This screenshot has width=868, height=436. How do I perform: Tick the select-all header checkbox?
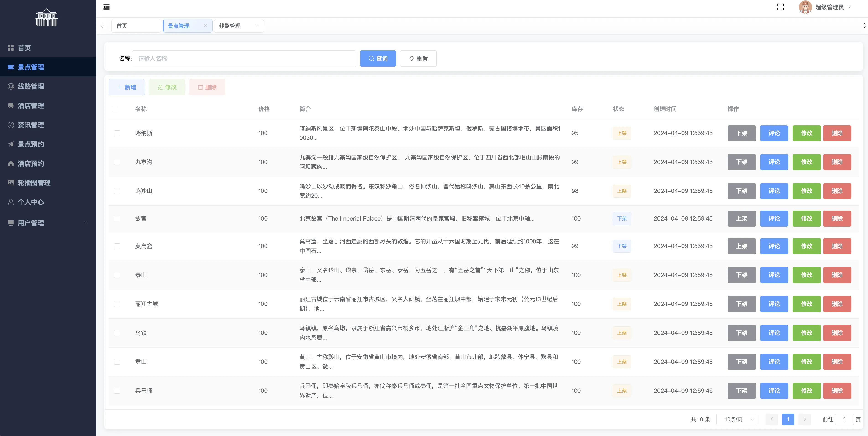click(116, 109)
